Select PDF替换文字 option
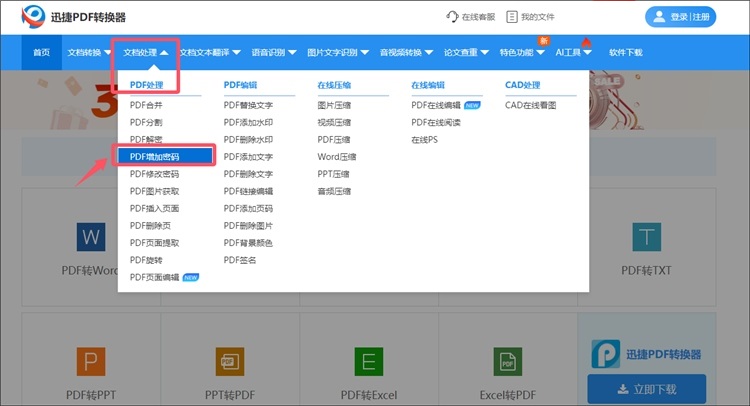 (x=248, y=105)
